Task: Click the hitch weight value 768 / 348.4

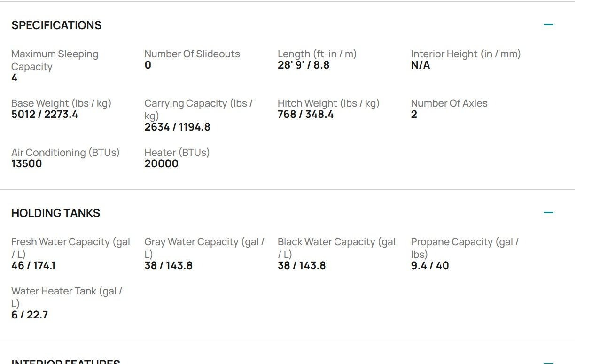Action: (305, 115)
